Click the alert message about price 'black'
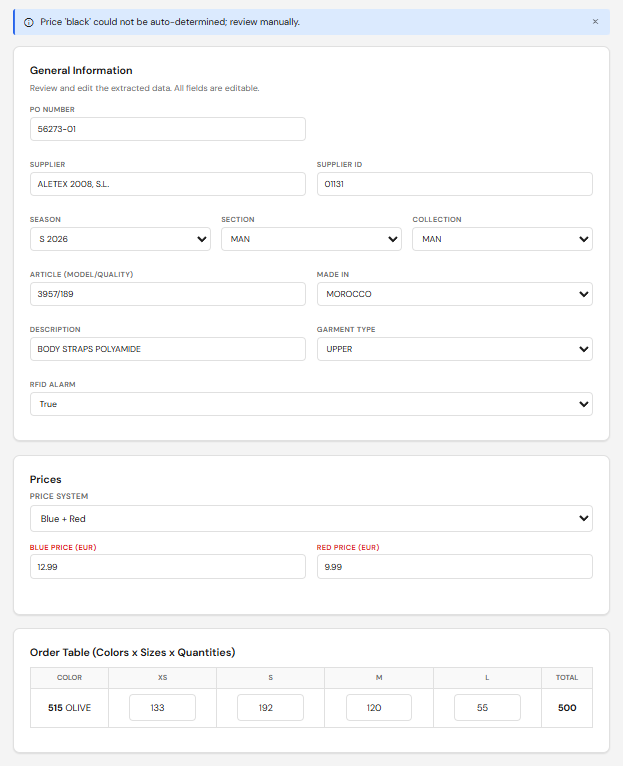Screen dimensions: 623x766 [x=170, y=22]
